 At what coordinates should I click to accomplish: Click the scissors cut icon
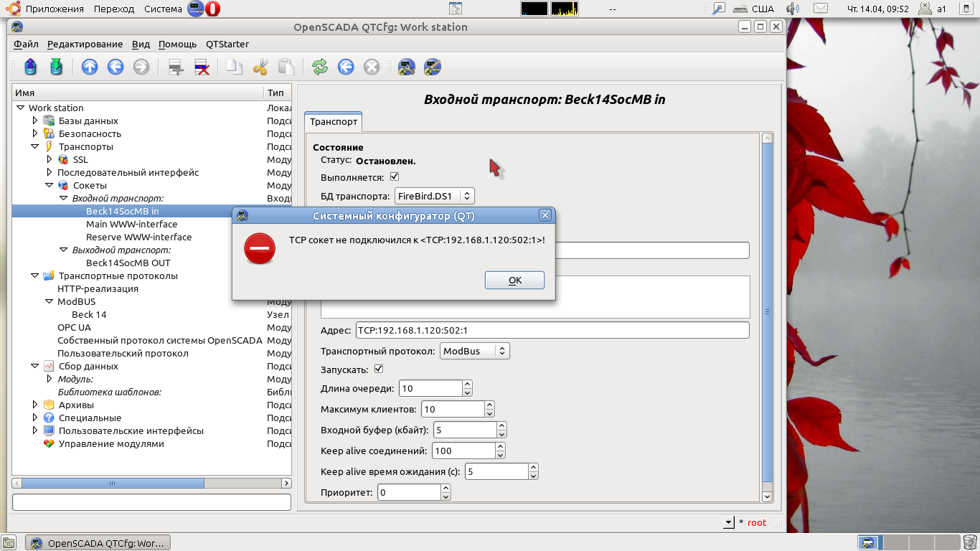tap(260, 67)
